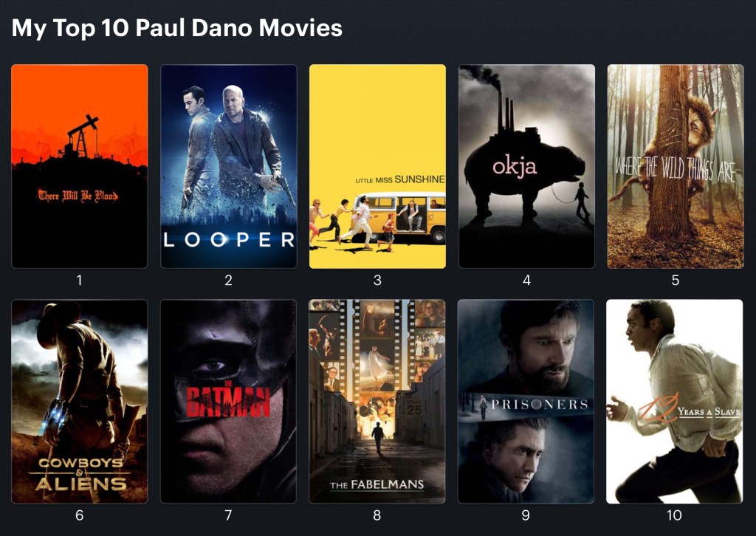
Task: Click rank number 4 under Okja
Action: 526,280
